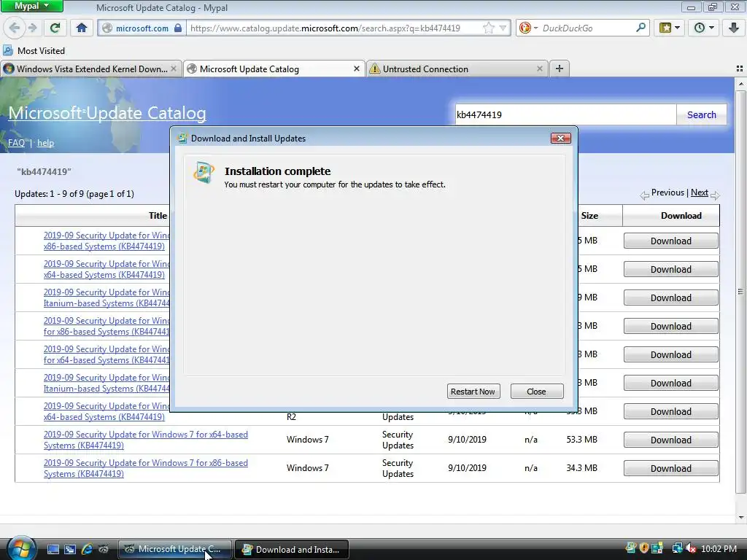Image resolution: width=747 pixels, height=560 pixels.
Task: Click the catalog Search button
Action: pos(701,114)
